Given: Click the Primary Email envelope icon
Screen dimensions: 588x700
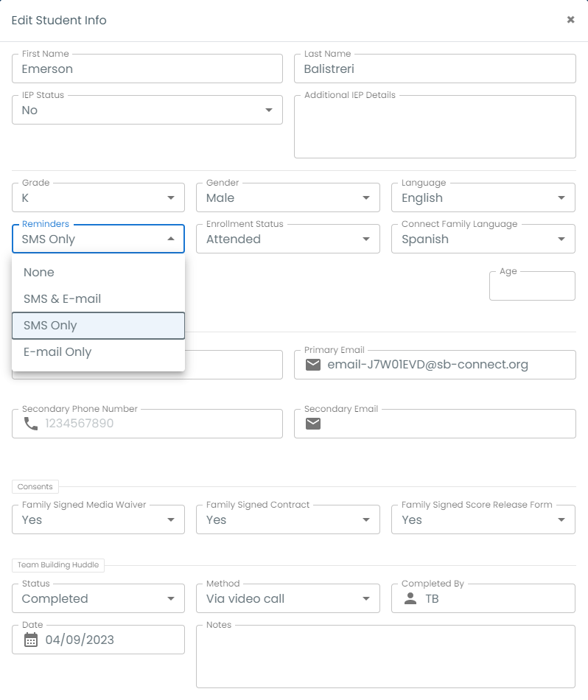Looking at the screenshot, I should click(313, 365).
